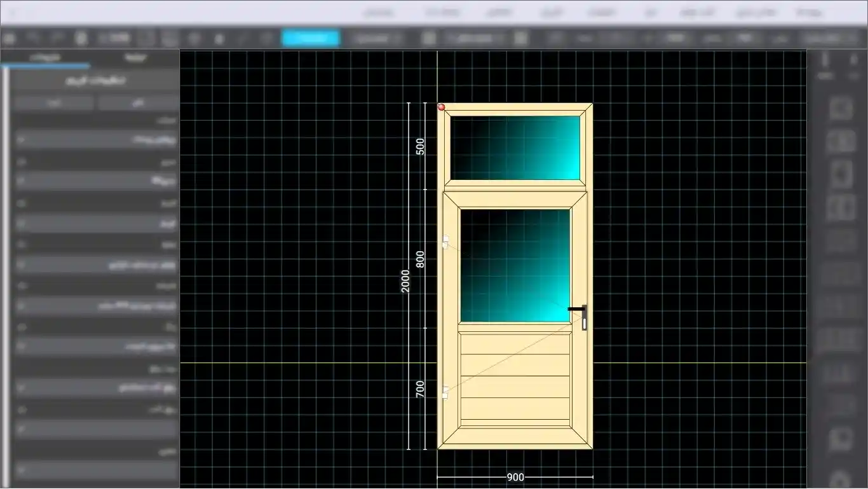This screenshot has width=868, height=489.
Task: Click the 800 height dimension label
Action: 420,259
